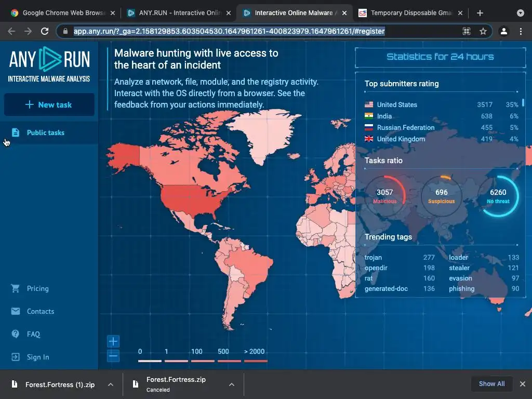Click the United Kingdom row
This screenshot has width=532, height=399.
click(441, 139)
